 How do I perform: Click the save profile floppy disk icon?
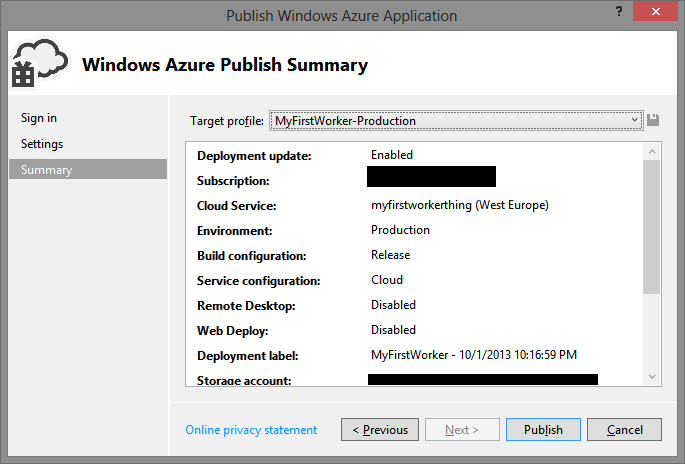click(x=653, y=120)
